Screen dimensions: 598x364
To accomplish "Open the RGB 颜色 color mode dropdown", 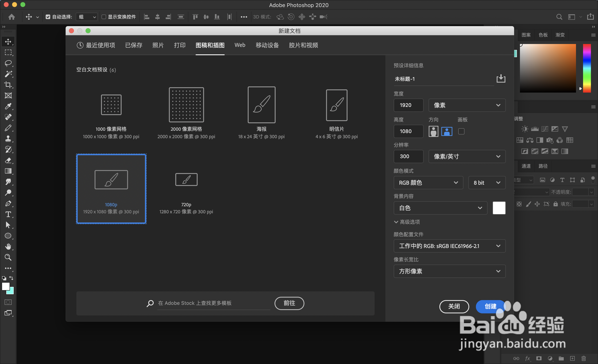I will click(x=428, y=183).
